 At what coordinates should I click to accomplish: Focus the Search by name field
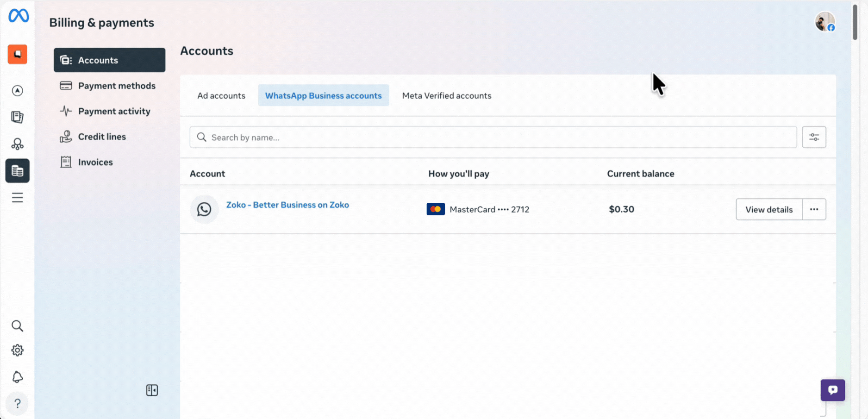point(493,137)
